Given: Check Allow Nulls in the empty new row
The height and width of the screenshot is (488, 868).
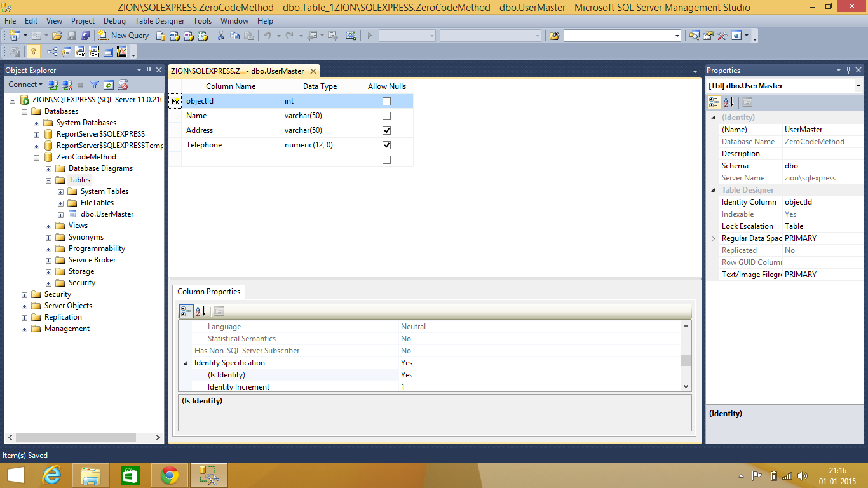Looking at the screenshot, I should [x=386, y=159].
